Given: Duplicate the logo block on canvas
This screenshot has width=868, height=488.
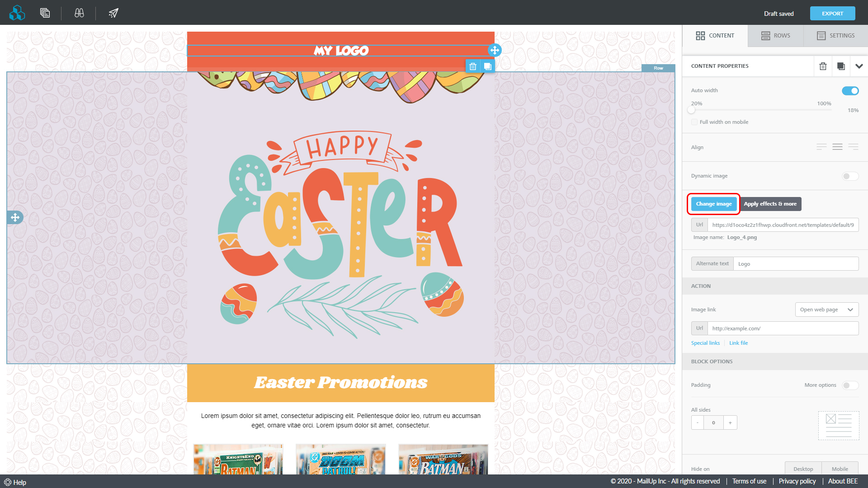Looking at the screenshot, I should coord(488,66).
